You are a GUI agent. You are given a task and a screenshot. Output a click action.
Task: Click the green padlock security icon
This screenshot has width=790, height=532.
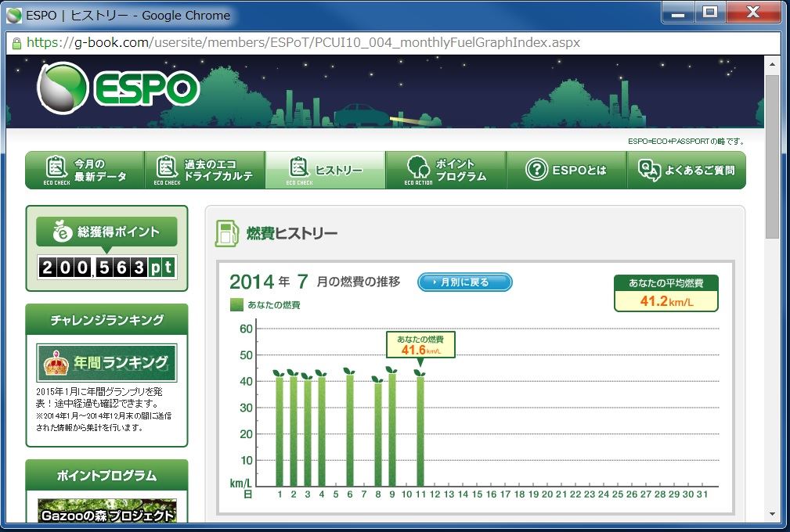click(x=16, y=43)
